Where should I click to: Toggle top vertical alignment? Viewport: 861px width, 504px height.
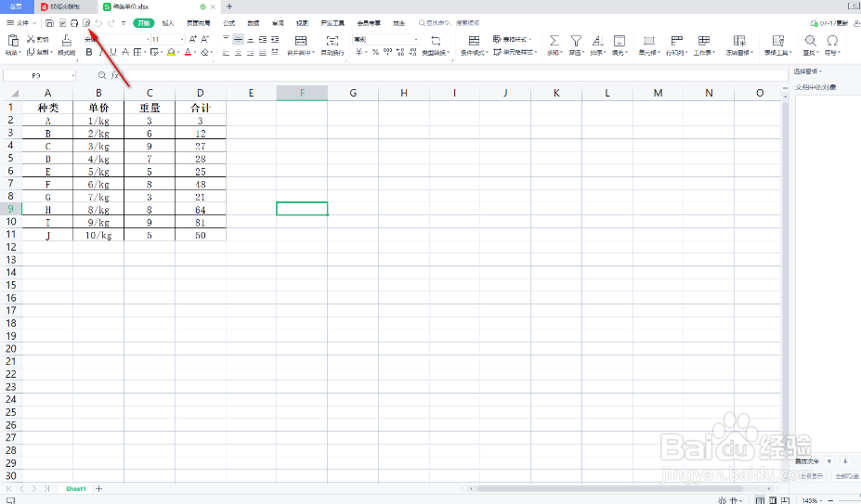227,39
